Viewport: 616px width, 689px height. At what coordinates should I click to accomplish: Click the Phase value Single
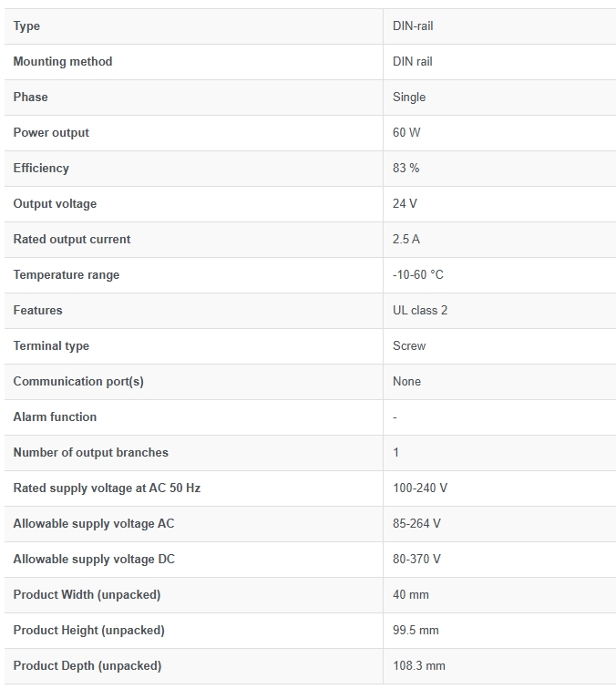[x=409, y=98]
